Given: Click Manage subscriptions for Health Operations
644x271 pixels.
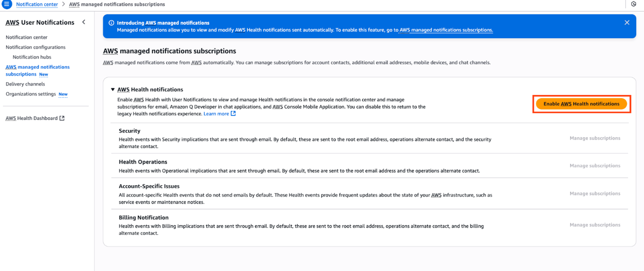Looking at the screenshot, I should pyautogui.click(x=595, y=166).
